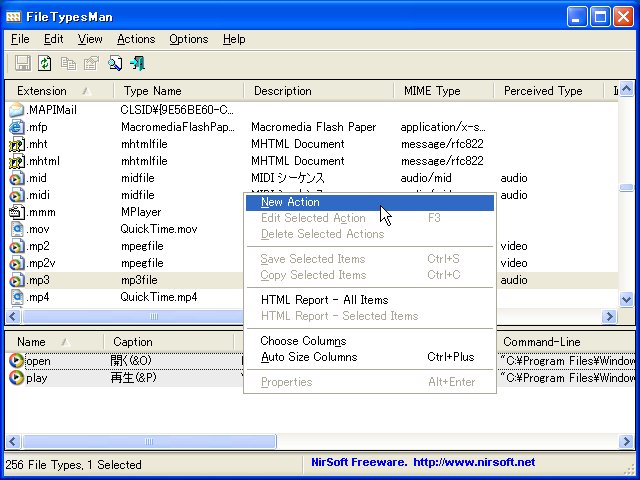
Task: Click the play action icon
Action: 16,378
